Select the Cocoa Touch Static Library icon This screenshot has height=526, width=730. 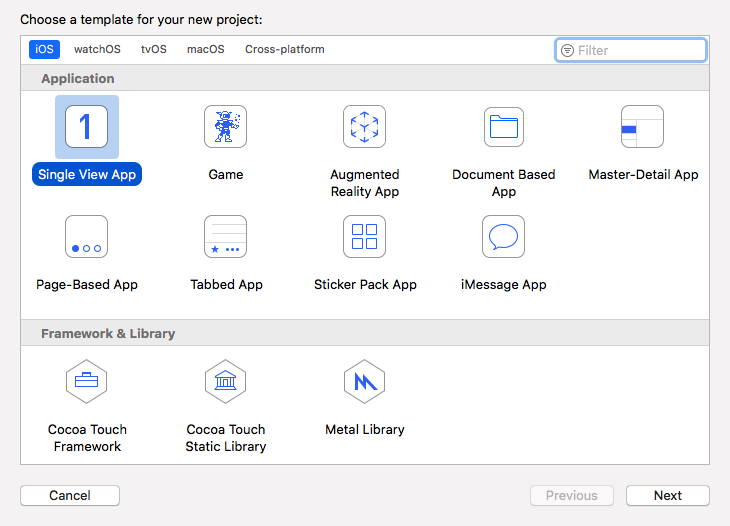tap(225, 382)
